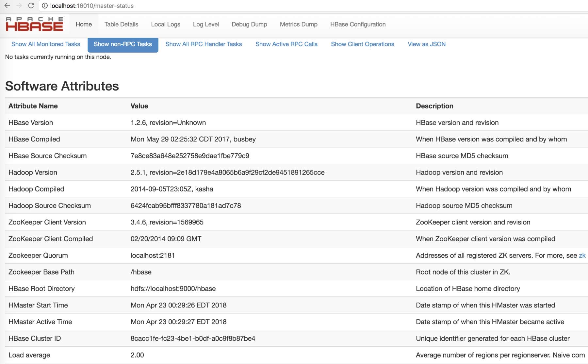Click Cluster ID '8cacc1fe-fc23-4be1-b0df-a0c9f8b87be4'
The image size is (588, 364).
tap(193, 339)
